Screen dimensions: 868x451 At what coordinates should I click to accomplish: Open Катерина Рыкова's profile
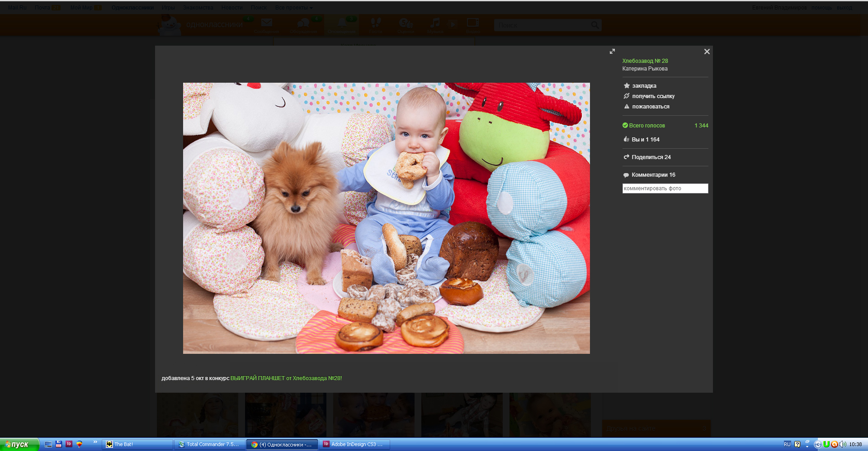pyautogui.click(x=645, y=69)
